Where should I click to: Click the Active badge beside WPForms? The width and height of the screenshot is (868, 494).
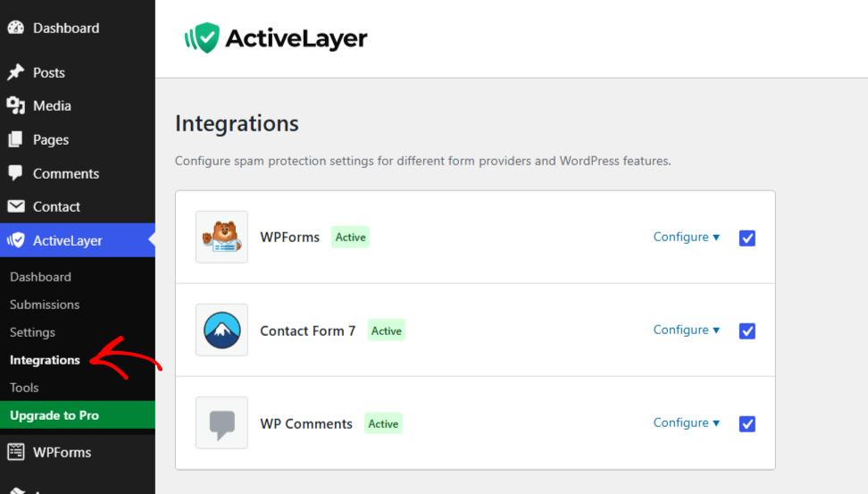[x=350, y=237]
